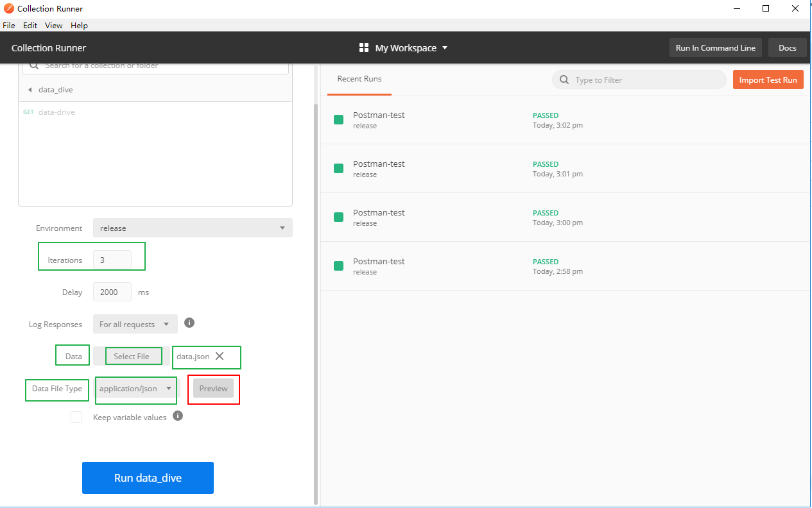Click the filter search magnifier icon
Image resolution: width=812 pixels, height=508 pixels.
point(564,80)
